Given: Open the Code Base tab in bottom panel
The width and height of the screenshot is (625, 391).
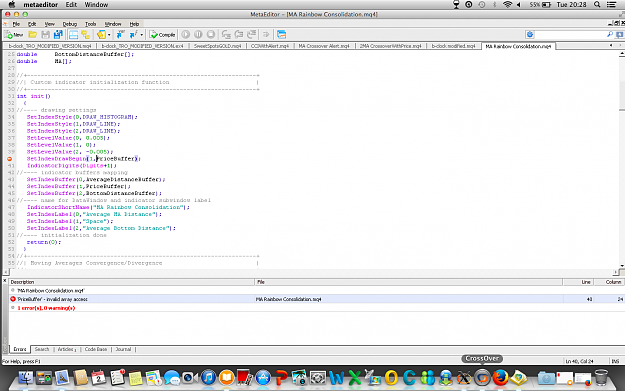Looking at the screenshot, I should tap(96, 349).
